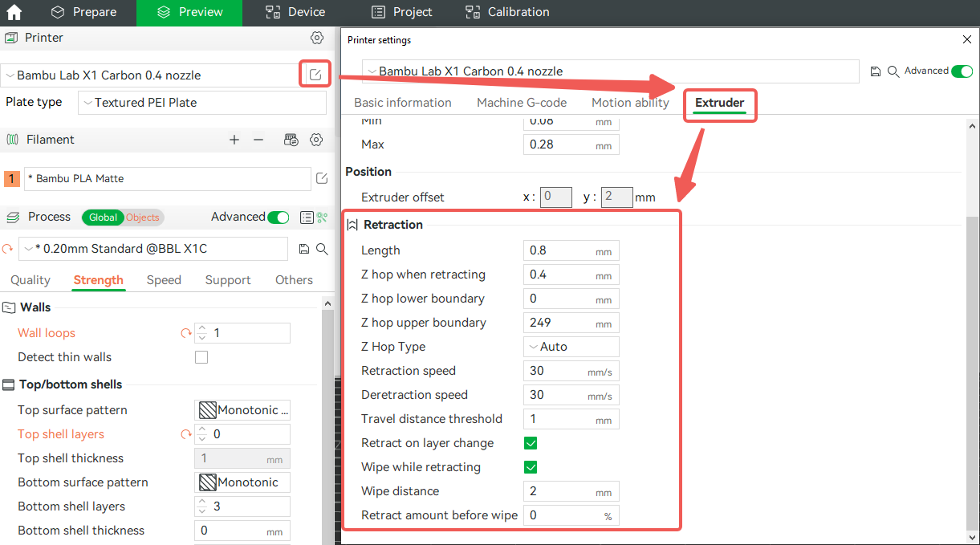Viewport: 980px width, 545px height.
Task: Revert Wall loops to default value
Action: pos(186,333)
